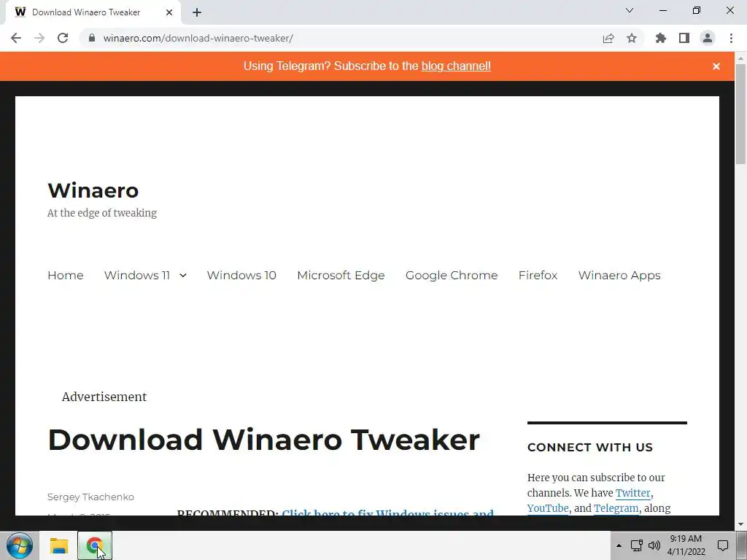747x560 pixels.
Task: Dismiss the orange Telegram banner
Action: [716, 66]
